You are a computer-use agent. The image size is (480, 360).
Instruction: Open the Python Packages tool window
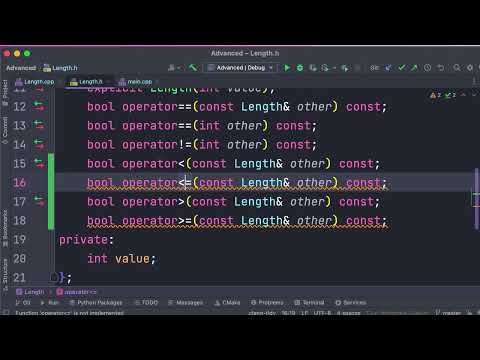coord(96,303)
